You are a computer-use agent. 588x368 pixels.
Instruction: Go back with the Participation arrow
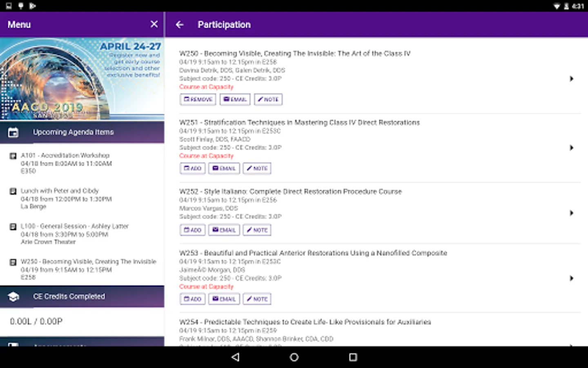pyautogui.click(x=180, y=25)
